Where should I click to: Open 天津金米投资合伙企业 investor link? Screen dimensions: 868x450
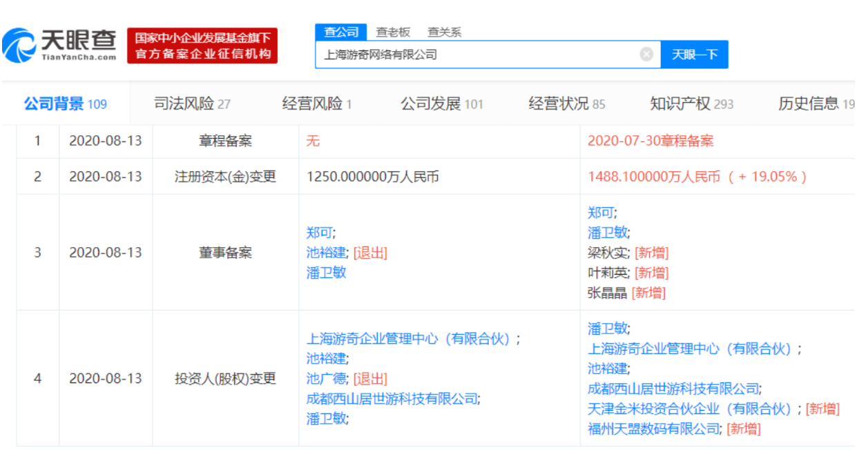point(688,409)
